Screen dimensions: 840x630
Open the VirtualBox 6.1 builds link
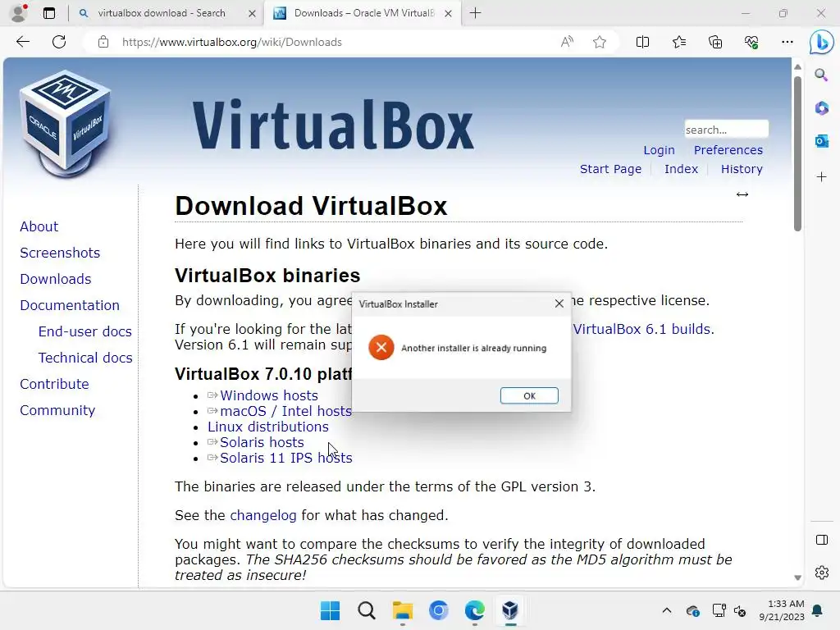click(642, 329)
